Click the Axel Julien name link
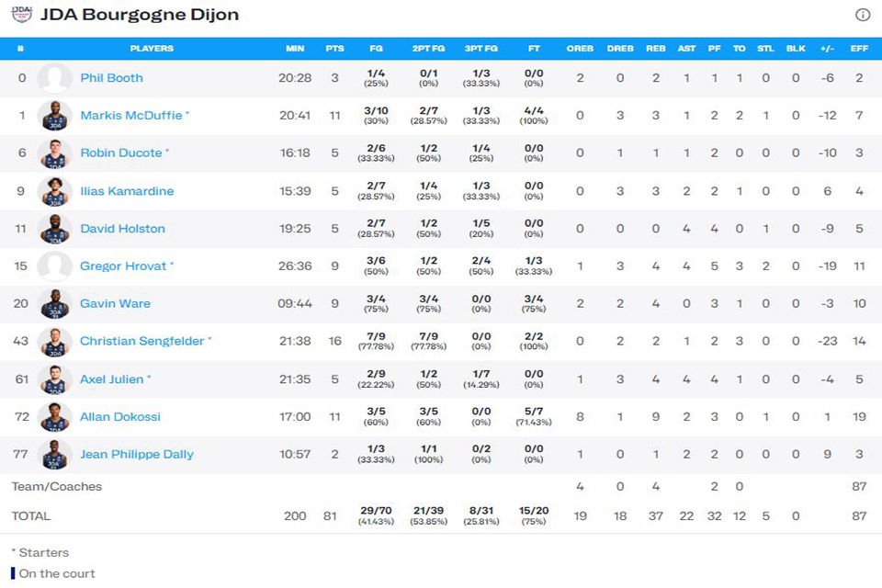 (x=111, y=379)
